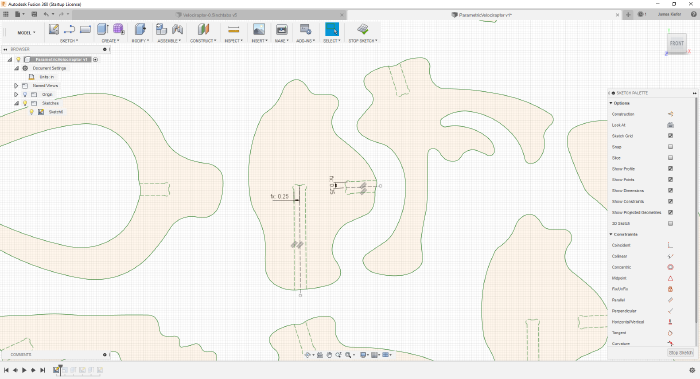Expand the Named Views tree node

click(x=16, y=85)
